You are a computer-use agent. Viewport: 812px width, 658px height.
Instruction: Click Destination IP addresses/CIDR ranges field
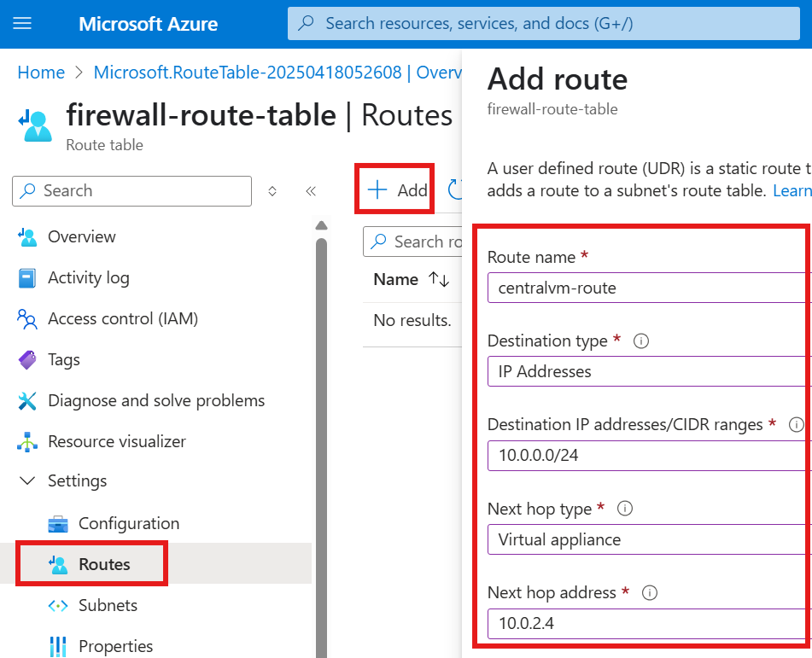pos(650,456)
